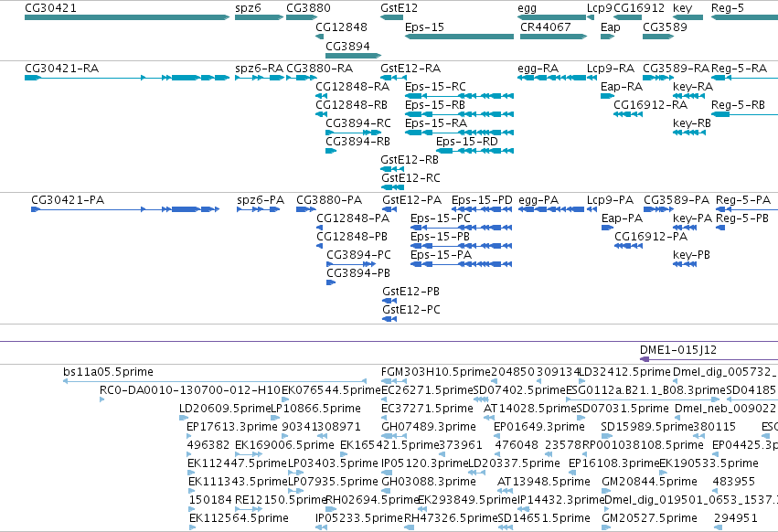The image size is (778, 532).
Task: Select the GstE12-PC protein label
Action: (411, 310)
